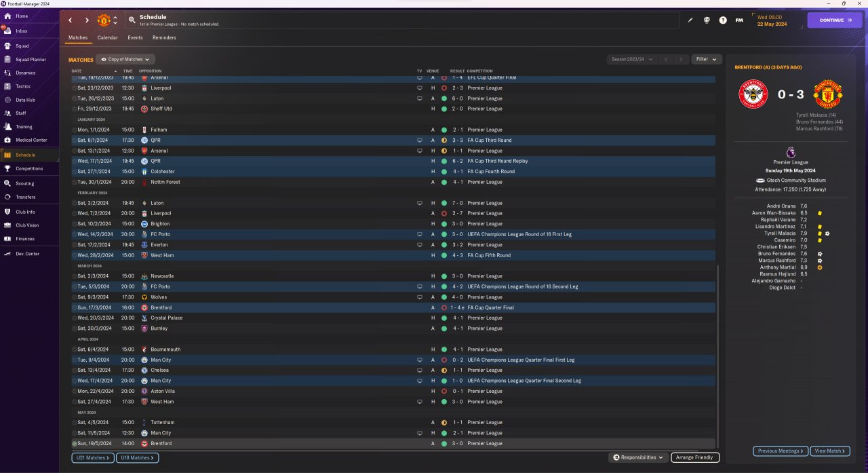This screenshot has height=473, width=868.
Task: Click View Match button
Action: tap(831, 451)
